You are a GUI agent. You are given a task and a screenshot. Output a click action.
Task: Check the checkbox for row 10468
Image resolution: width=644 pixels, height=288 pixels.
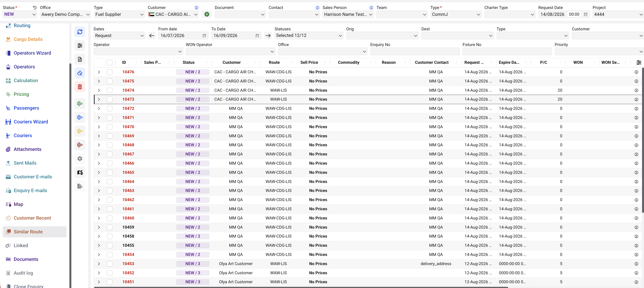coord(110,145)
